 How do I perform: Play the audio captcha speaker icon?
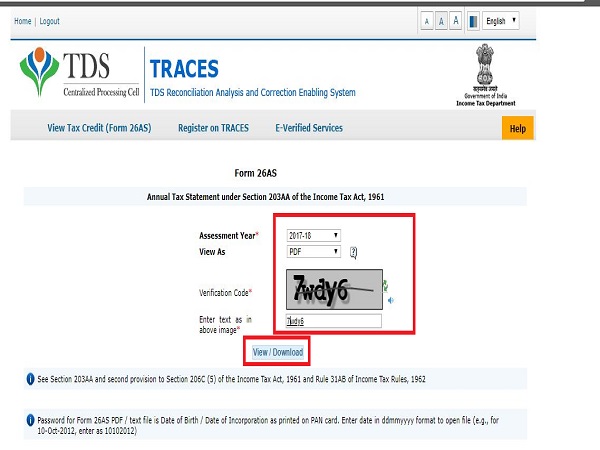coord(390,299)
